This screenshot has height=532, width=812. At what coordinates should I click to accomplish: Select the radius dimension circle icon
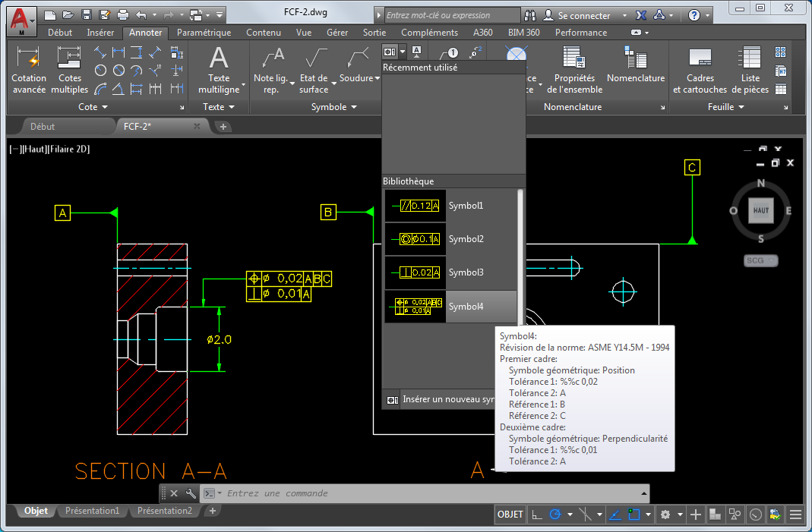click(100, 71)
